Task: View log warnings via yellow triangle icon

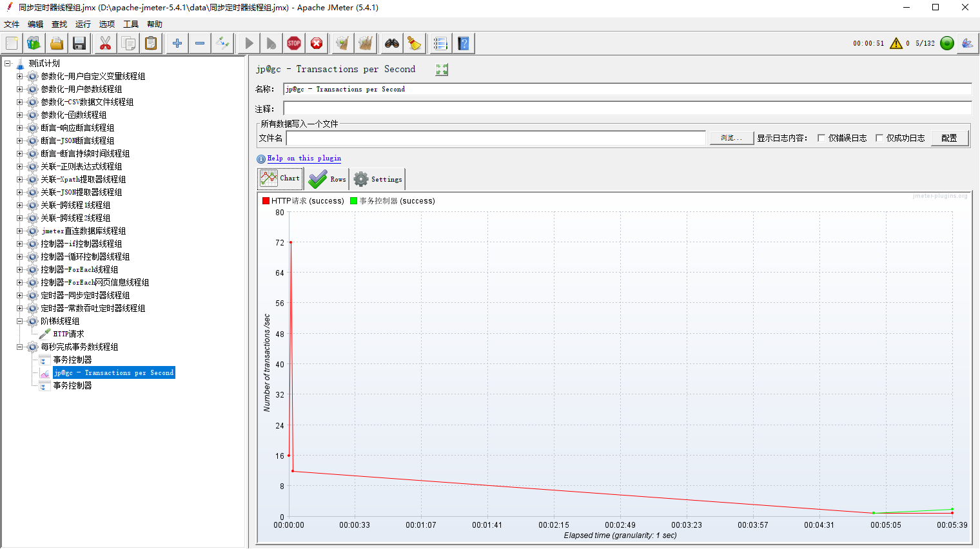Action: pos(896,43)
